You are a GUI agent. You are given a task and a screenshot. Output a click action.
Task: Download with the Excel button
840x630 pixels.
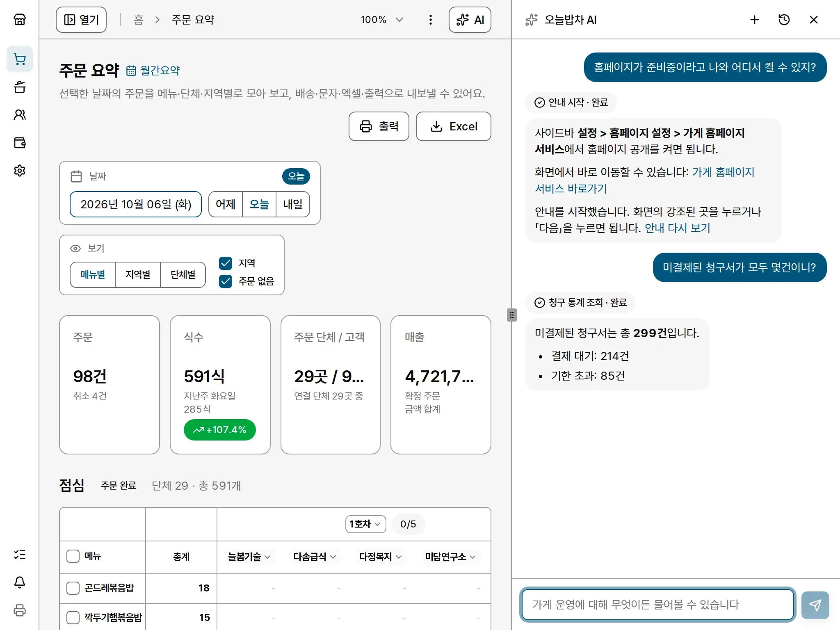coord(454,126)
